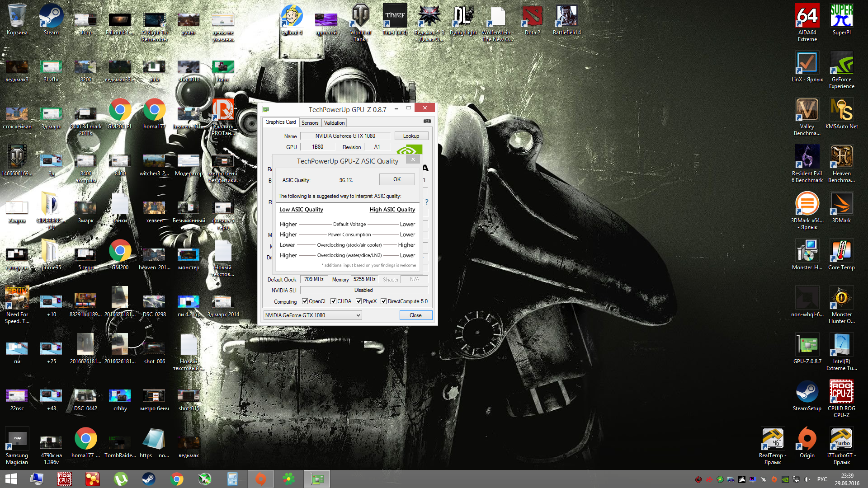
Task: Toggle the CUDA checkbox
Action: [333, 301]
